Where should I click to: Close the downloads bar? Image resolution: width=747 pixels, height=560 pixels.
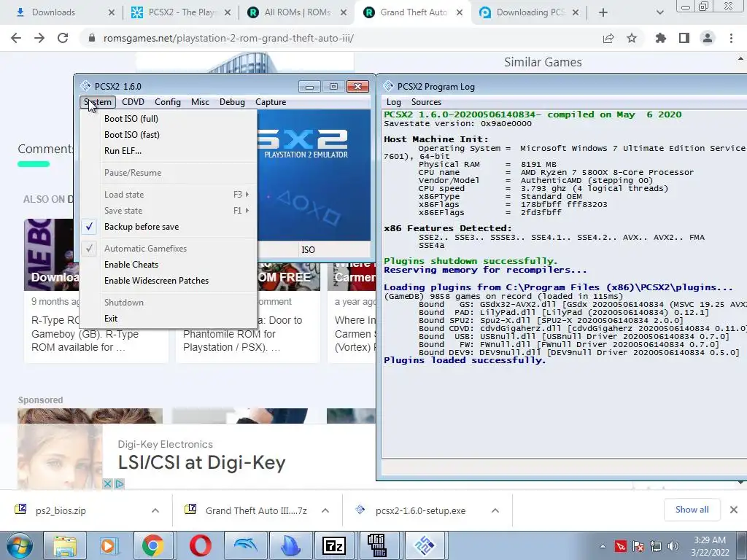point(734,510)
